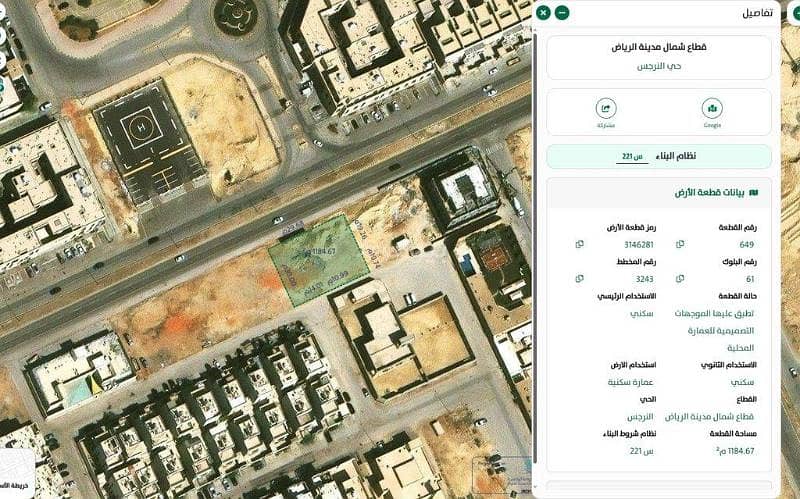800x499 pixels.
Task: Minimize the تفاصيل details panel
Action: coord(562,12)
